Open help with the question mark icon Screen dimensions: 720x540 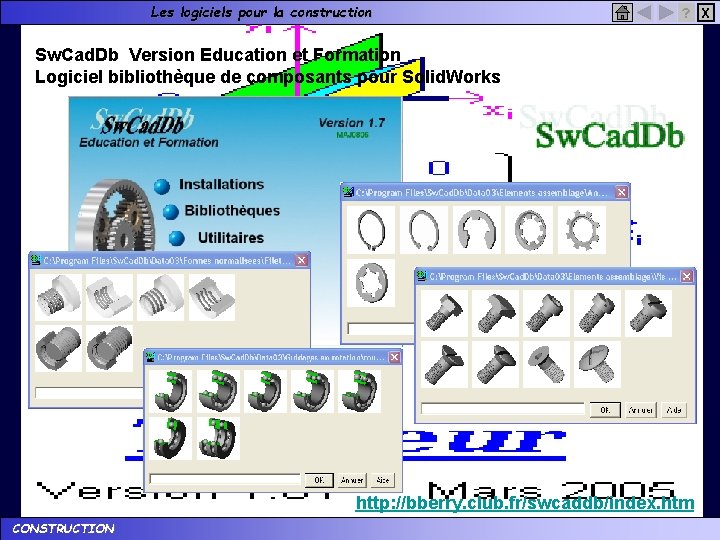(686, 12)
